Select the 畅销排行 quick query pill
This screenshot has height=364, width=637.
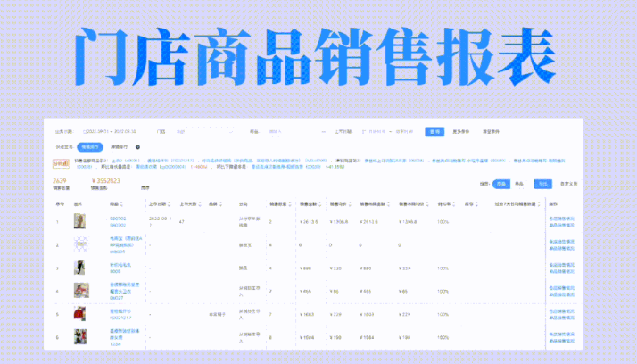90,147
